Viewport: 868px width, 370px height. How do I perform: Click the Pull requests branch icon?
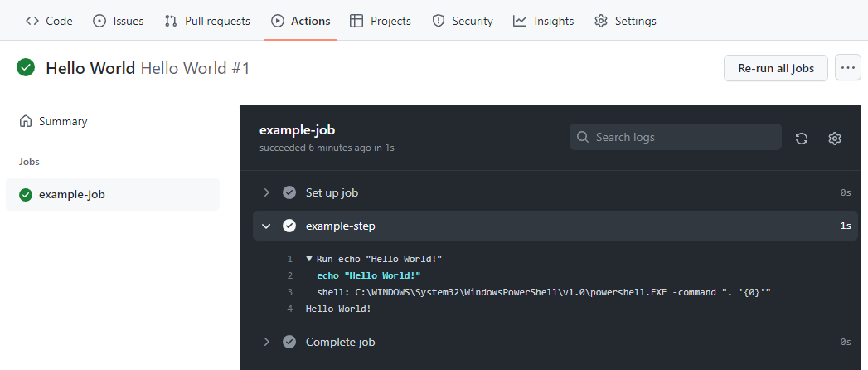coord(171,21)
